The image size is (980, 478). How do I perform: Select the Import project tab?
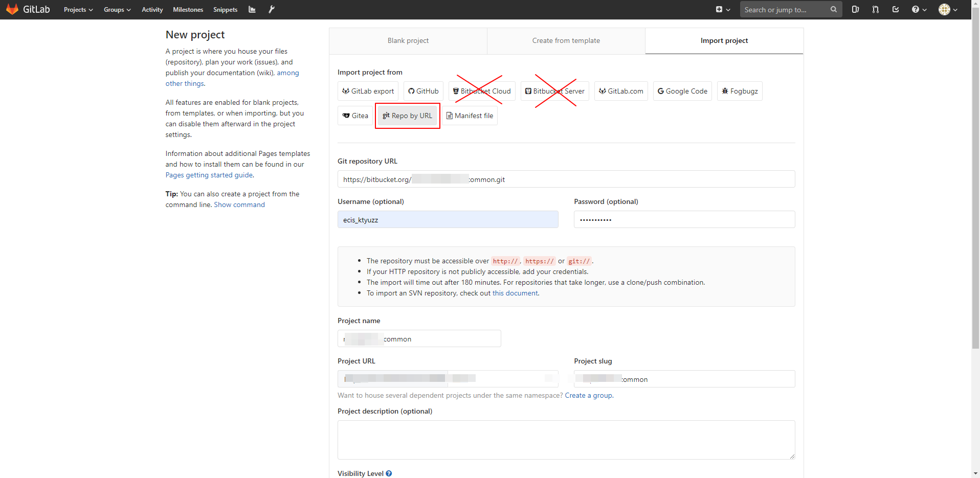[x=724, y=40]
